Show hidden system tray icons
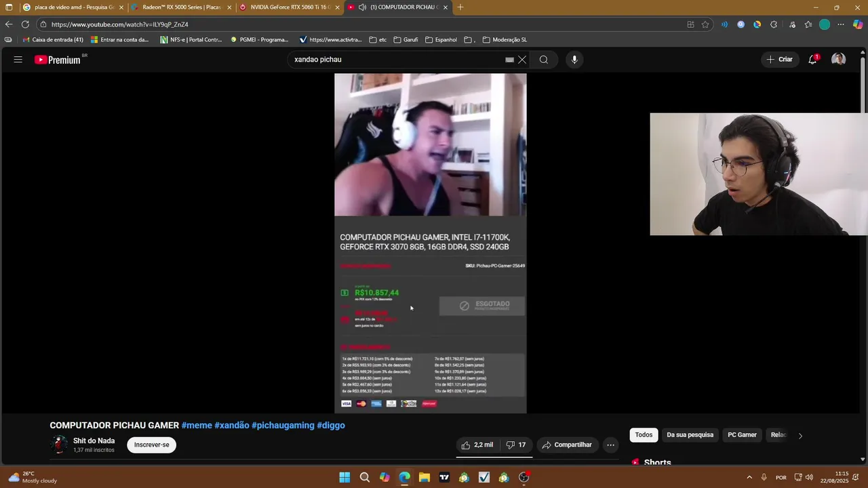868x488 pixels. coord(749,477)
